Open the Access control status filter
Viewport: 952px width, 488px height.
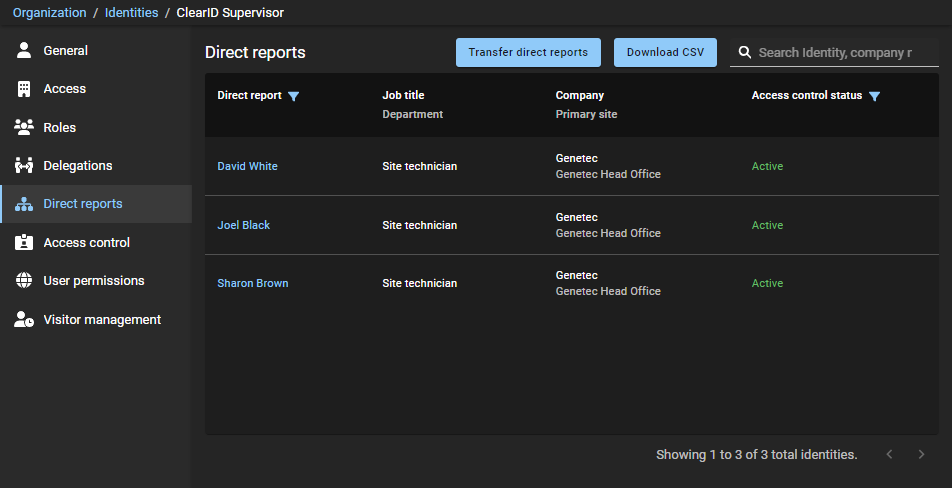tap(874, 96)
